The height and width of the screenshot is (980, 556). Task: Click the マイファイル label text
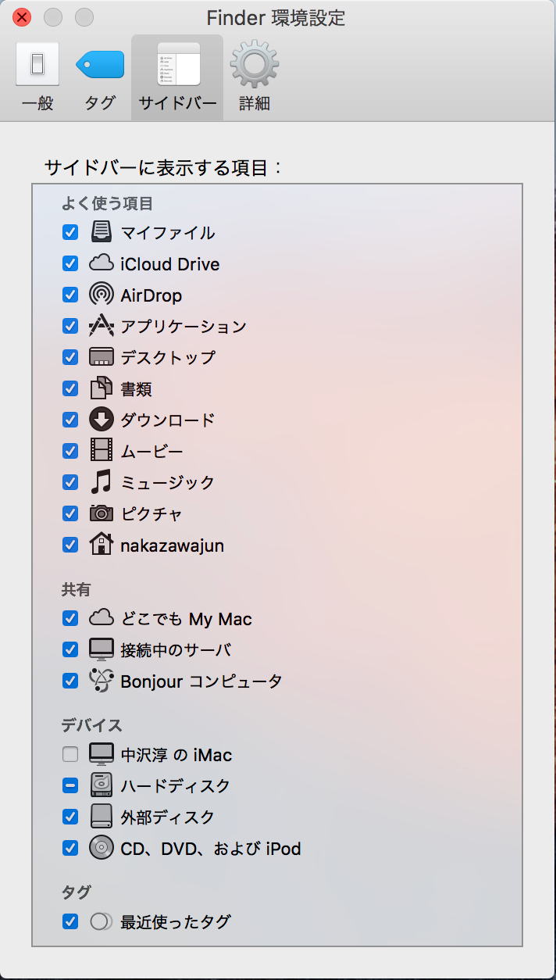[168, 233]
